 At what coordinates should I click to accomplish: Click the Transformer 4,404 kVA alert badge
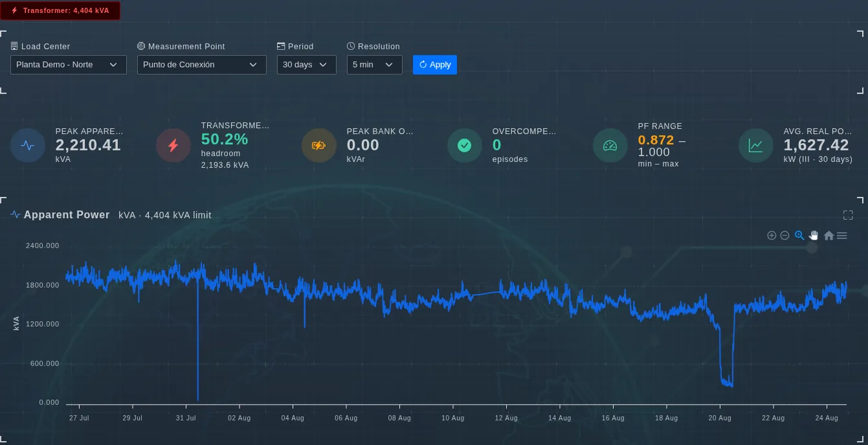point(60,10)
